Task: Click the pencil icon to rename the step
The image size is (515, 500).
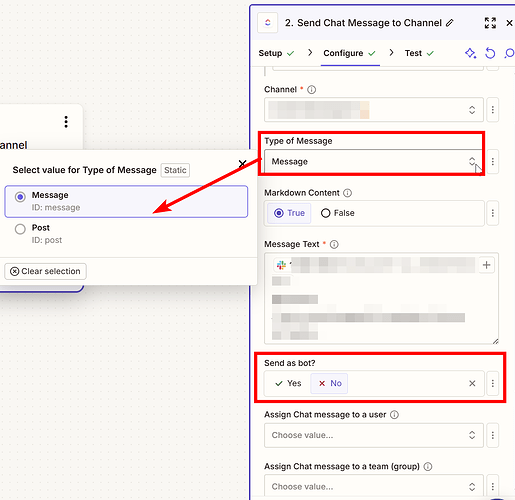Action: 450,23
